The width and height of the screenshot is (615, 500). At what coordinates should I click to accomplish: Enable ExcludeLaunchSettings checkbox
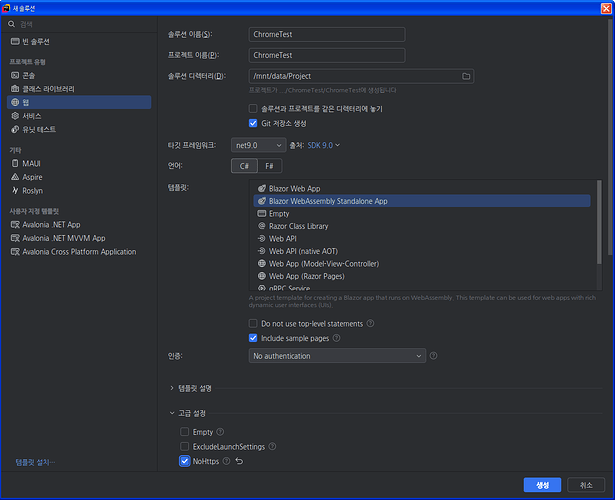click(x=184, y=446)
